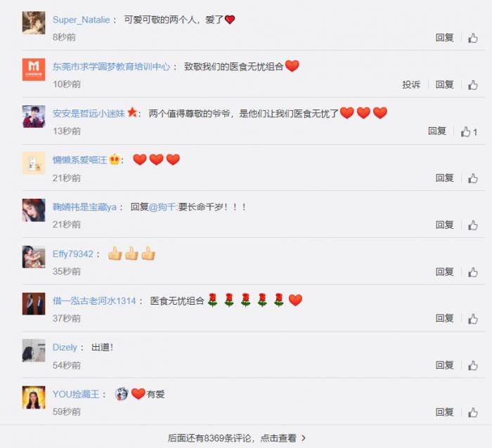492x448 pixels.
Task: Open YOU捡漏王's avatar picture
Action: [34, 397]
